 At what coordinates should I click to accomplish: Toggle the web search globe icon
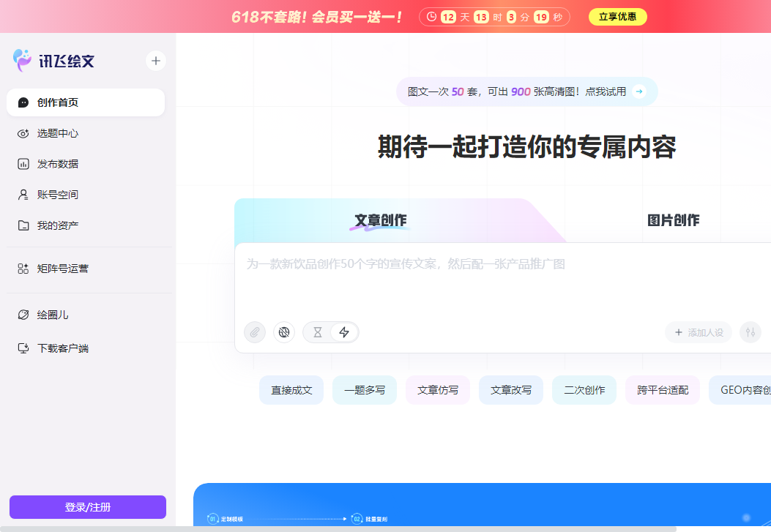pyautogui.click(x=284, y=332)
